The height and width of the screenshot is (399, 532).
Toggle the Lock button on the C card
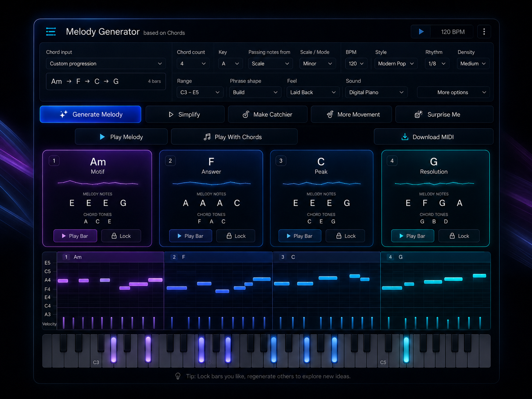(346, 236)
